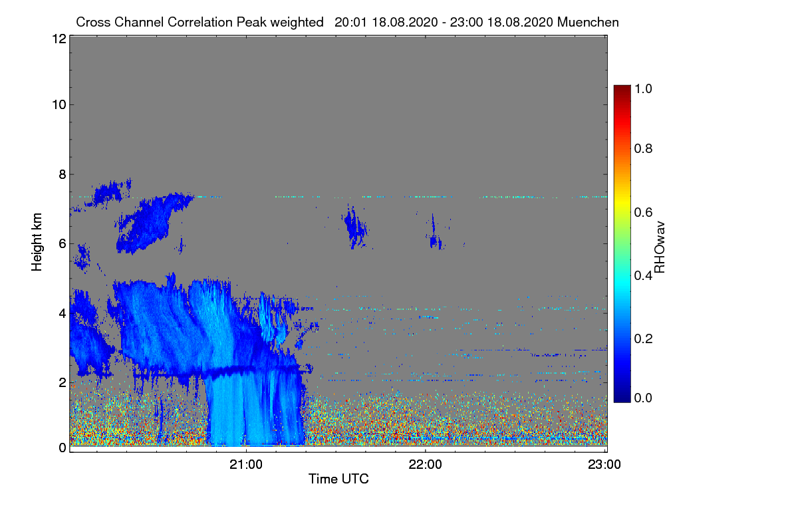
Task: Click the RHOwav color scale bar
Action: 622,243
